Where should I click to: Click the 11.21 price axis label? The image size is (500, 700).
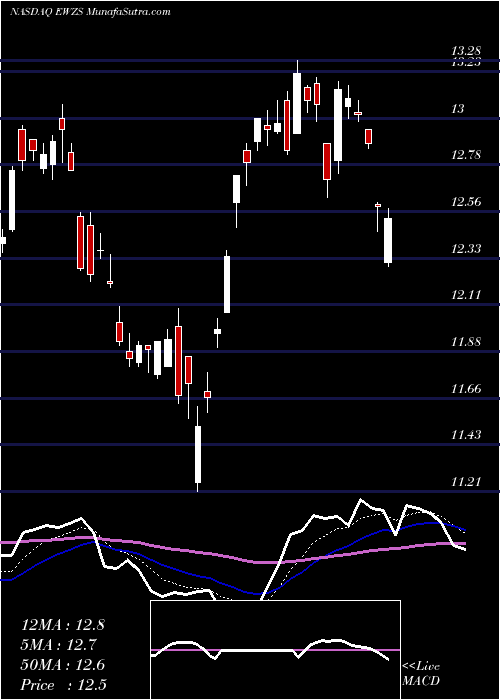[468, 481]
